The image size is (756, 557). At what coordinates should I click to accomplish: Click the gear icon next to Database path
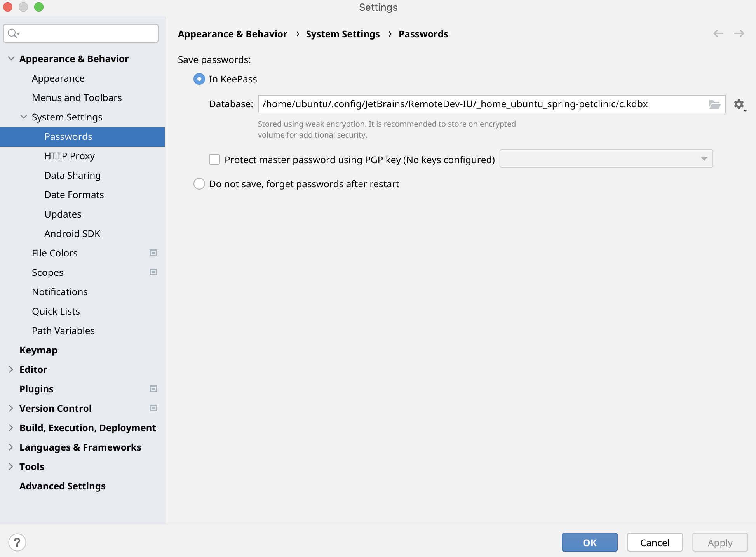coord(739,104)
